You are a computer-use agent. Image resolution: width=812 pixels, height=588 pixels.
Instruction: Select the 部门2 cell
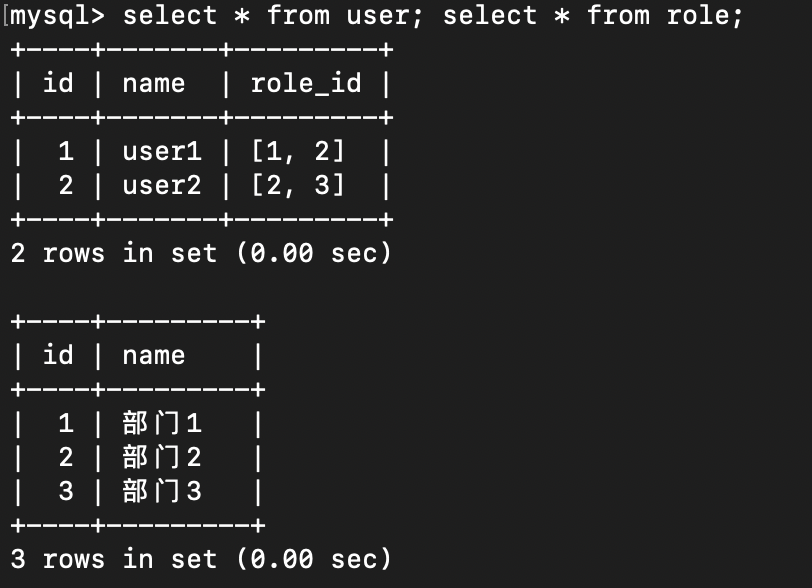tap(162, 458)
